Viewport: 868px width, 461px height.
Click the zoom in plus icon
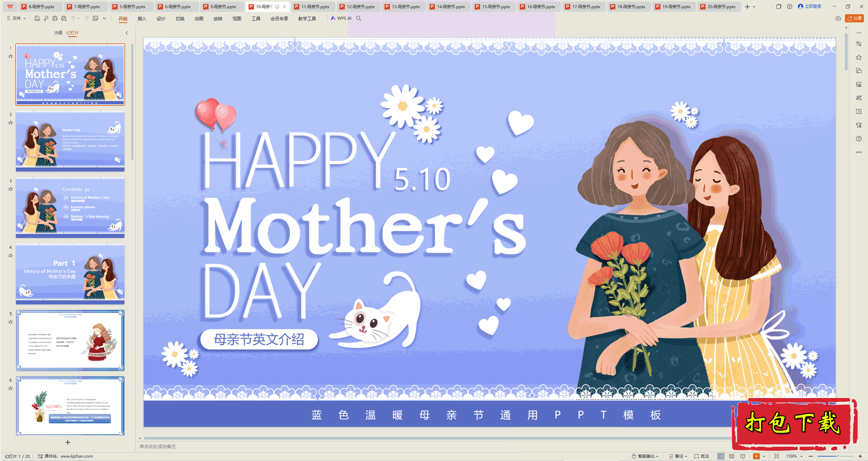click(x=860, y=456)
